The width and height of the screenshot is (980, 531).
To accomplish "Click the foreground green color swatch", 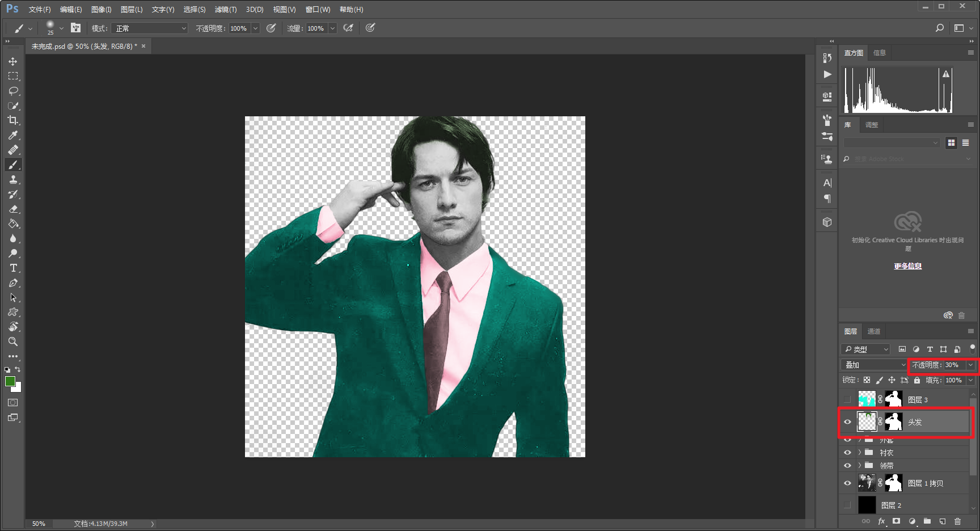I will [x=10, y=381].
